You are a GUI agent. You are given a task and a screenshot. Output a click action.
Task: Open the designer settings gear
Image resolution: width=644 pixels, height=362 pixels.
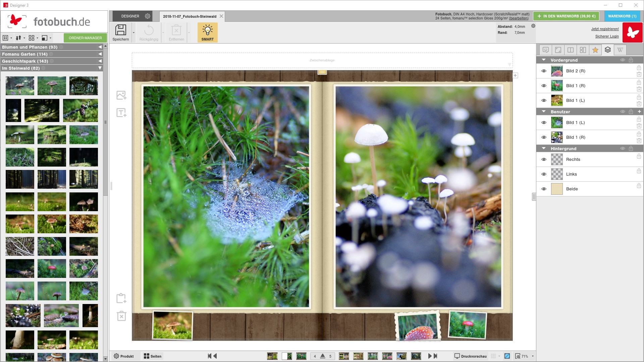click(x=148, y=16)
